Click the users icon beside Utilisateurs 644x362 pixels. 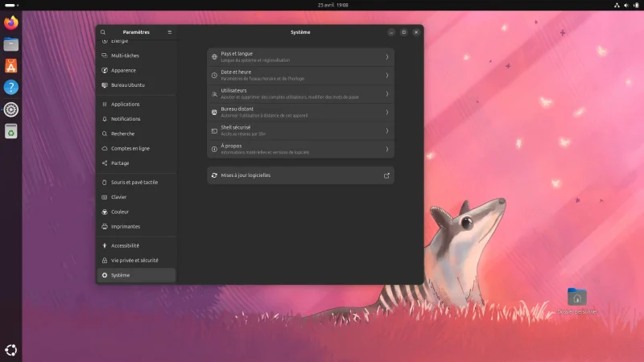point(214,94)
